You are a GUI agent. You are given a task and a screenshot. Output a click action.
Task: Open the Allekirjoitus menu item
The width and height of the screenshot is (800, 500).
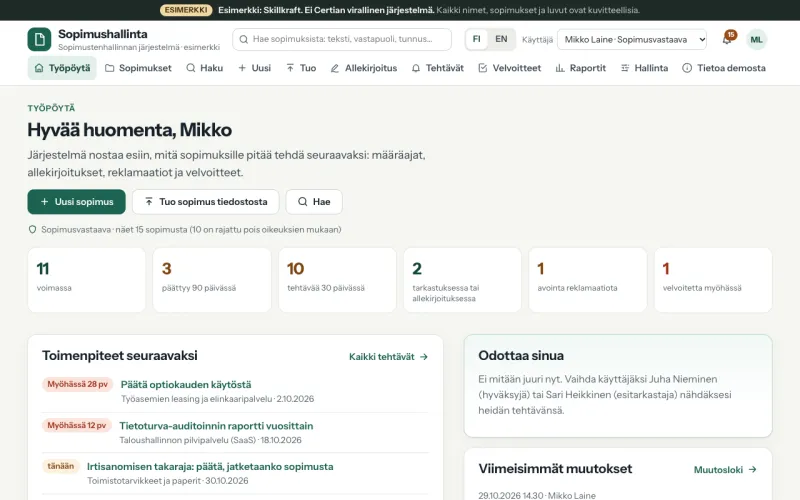click(364, 68)
